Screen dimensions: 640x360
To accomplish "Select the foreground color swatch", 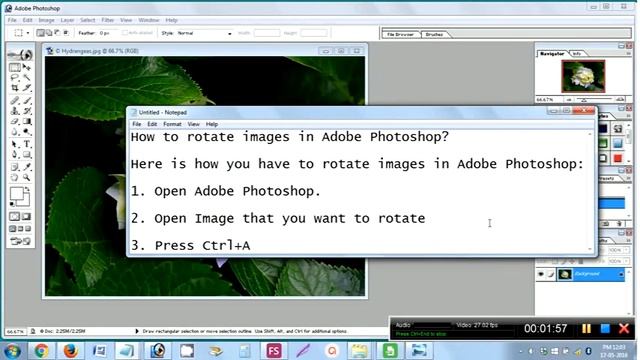I will 16,193.
